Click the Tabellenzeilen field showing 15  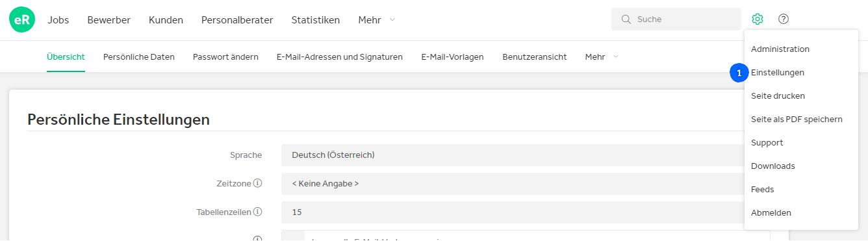(x=513, y=212)
